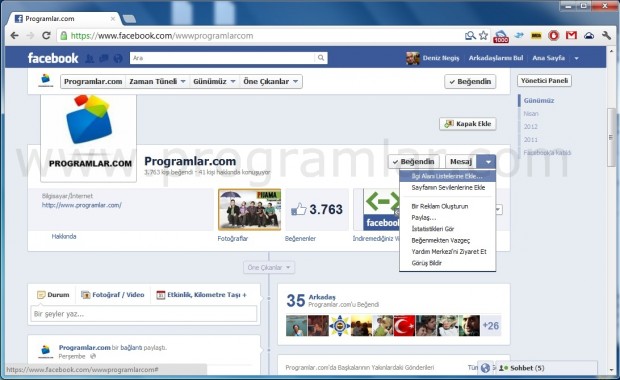Image resolution: width=620 pixels, height=380 pixels.
Task: Toggle Beğendin button beside Mesaj
Action: click(x=414, y=162)
